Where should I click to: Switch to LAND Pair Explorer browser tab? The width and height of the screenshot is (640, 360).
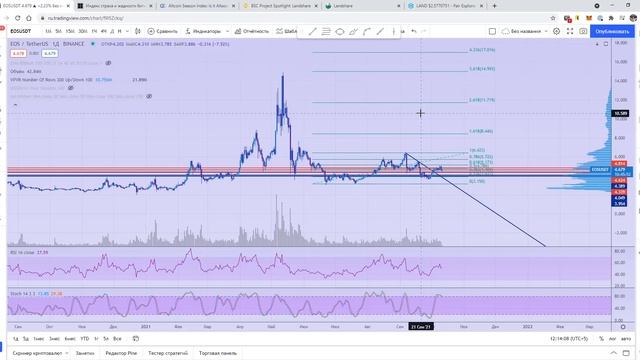[x=445, y=6]
